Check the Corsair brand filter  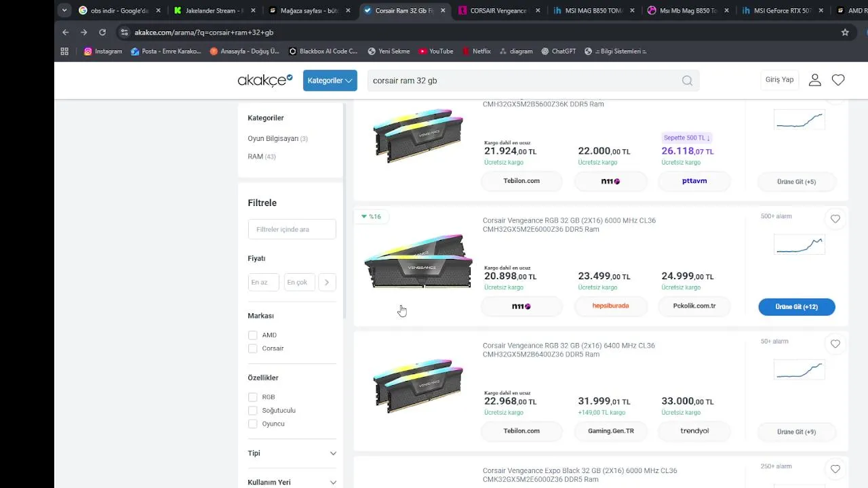tap(252, 348)
